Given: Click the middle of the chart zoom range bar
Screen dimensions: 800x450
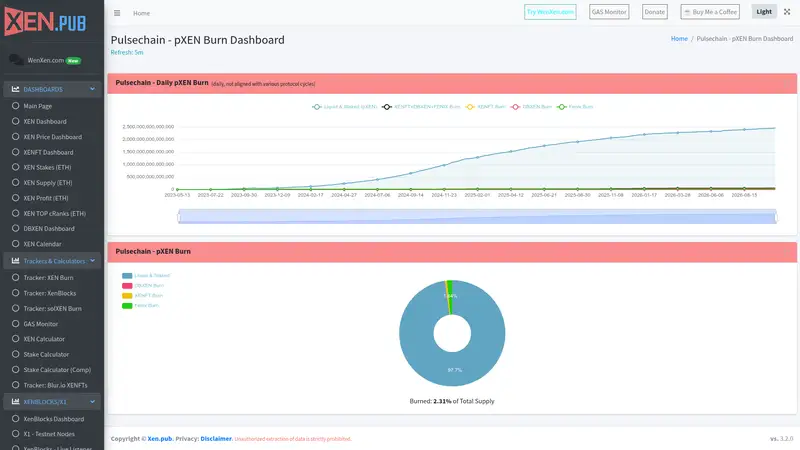Looking at the screenshot, I should click(x=477, y=216).
